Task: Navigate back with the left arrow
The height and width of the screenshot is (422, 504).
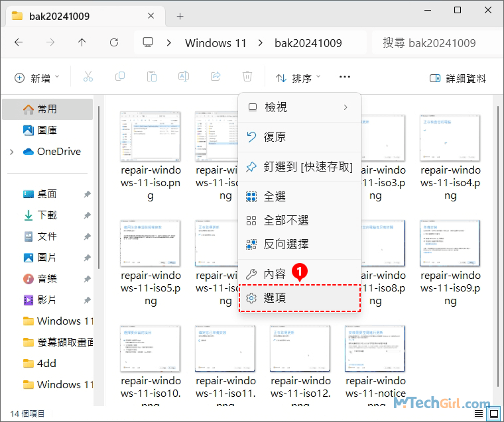Action: (19, 42)
